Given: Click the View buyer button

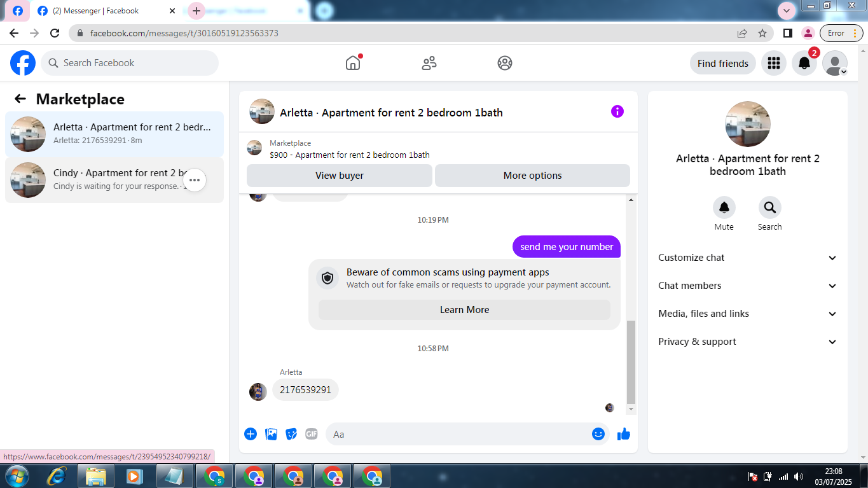Looking at the screenshot, I should pyautogui.click(x=340, y=176).
